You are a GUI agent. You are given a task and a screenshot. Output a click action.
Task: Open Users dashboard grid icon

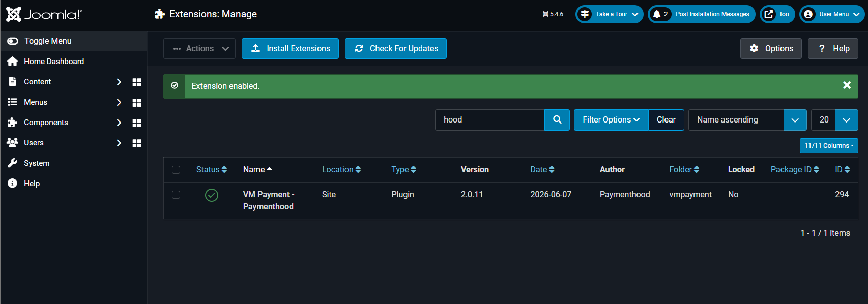[137, 143]
